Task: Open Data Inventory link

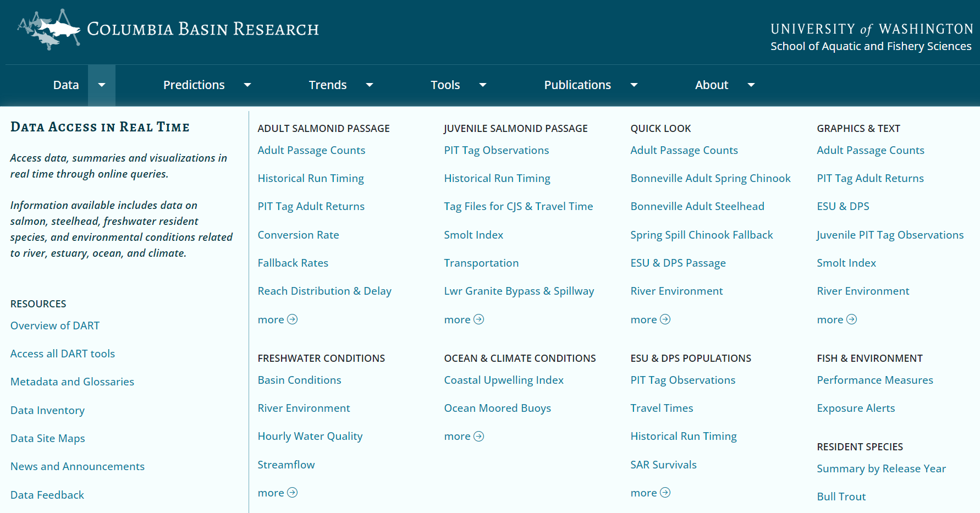Action: pyautogui.click(x=47, y=410)
